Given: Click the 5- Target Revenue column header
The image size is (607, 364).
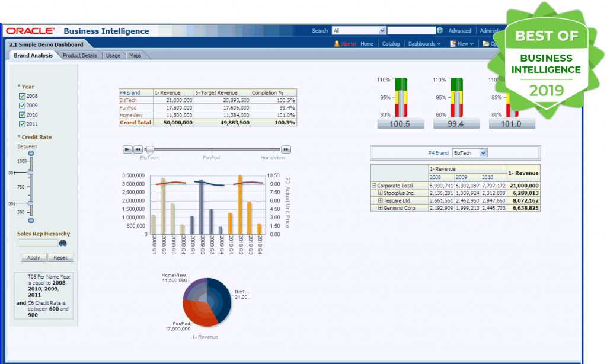Looking at the screenshot, I should click(x=222, y=93).
